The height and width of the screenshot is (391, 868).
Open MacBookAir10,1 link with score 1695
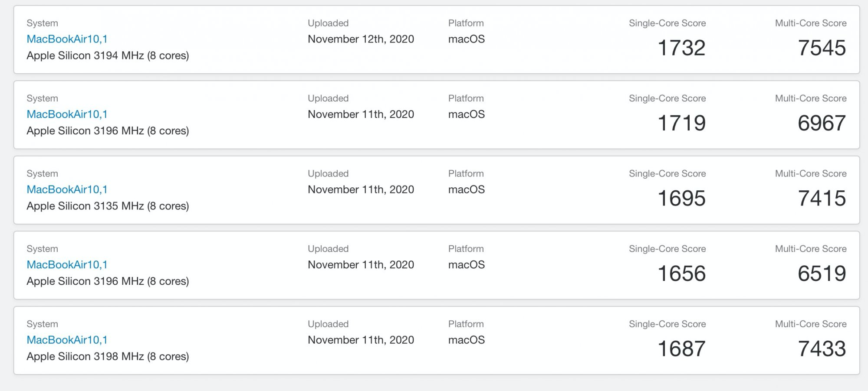pyautogui.click(x=67, y=189)
